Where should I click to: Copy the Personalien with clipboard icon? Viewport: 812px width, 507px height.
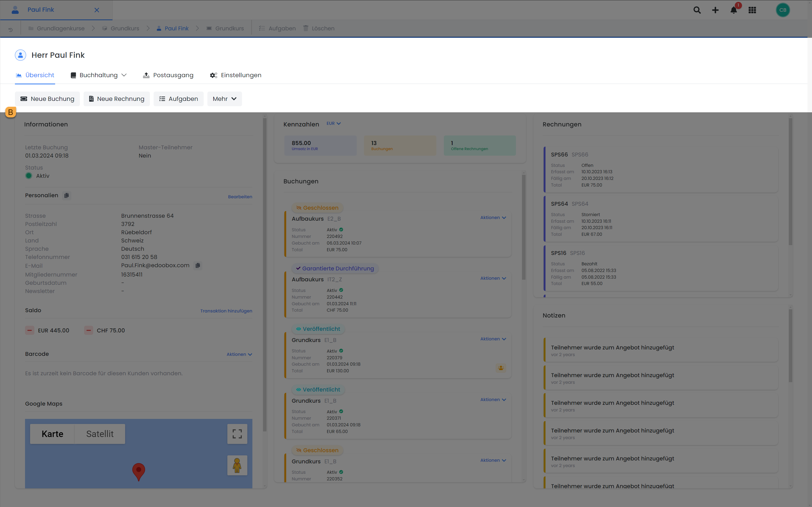click(66, 196)
